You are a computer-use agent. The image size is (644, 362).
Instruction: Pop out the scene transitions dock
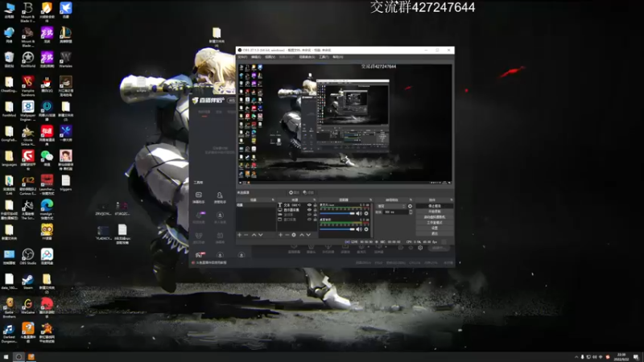coord(411,200)
